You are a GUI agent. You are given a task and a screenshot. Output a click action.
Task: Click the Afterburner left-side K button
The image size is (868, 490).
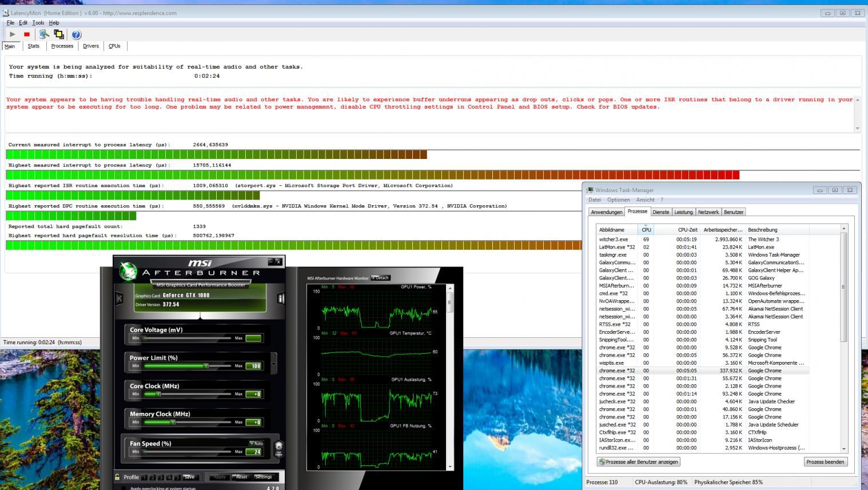pyautogui.click(x=120, y=298)
